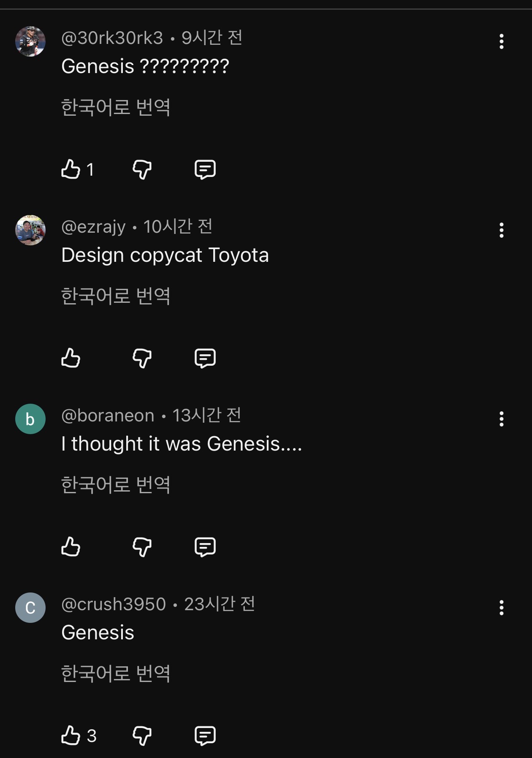This screenshot has width=532, height=758.
Task: Like the comment by @crush3950
Action: (71, 736)
